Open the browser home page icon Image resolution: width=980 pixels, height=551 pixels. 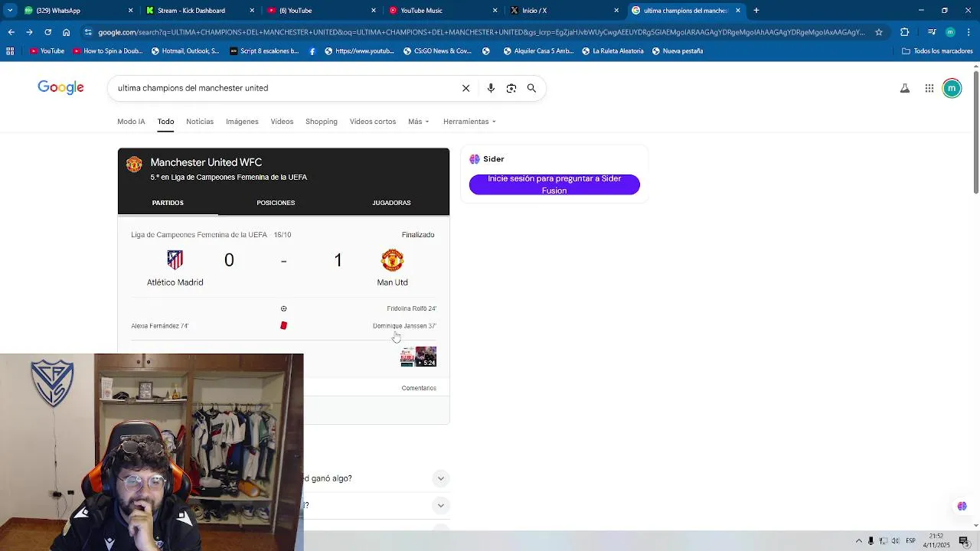(67, 32)
